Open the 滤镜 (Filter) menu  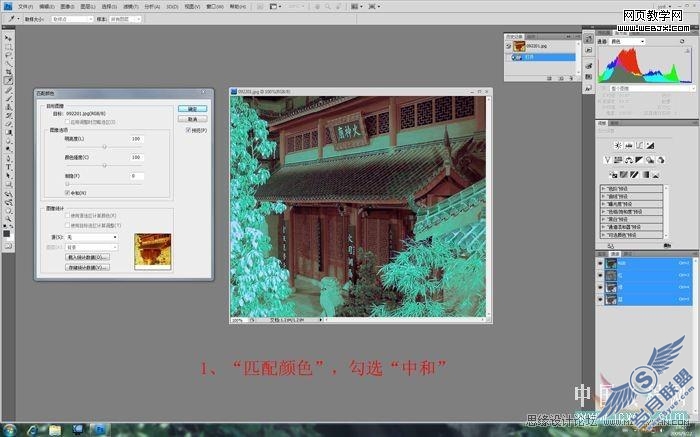coord(131,7)
